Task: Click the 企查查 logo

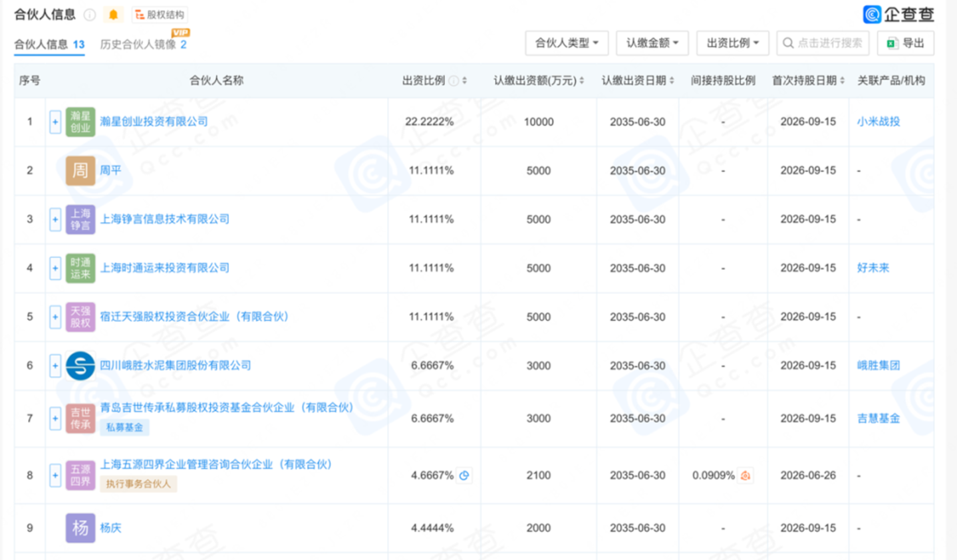Action: (x=898, y=14)
